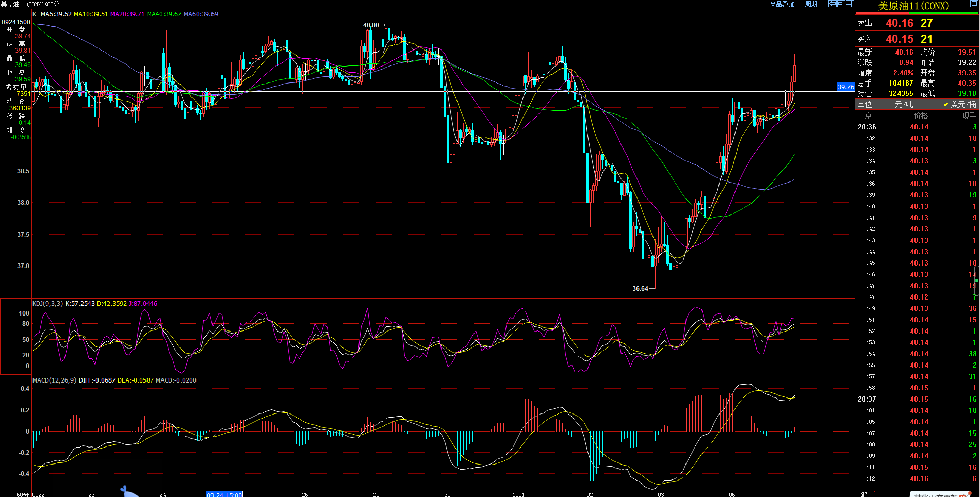Click the 39.76 price label marker
This screenshot has width=980, height=497.
tap(845, 87)
